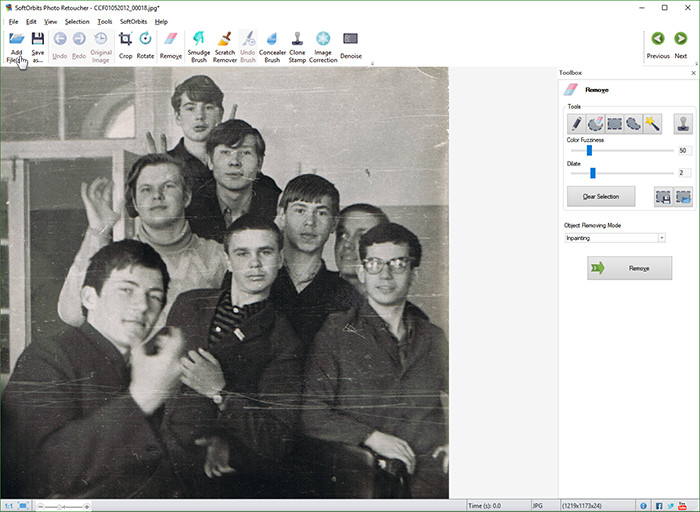The height and width of the screenshot is (512, 700).
Task: Adjust the Color Fuzziness slider handle
Action: click(x=589, y=150)
